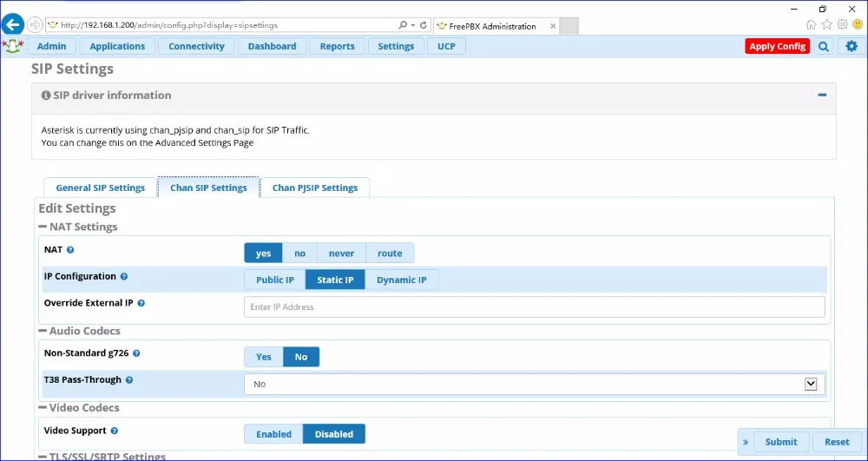This screenshot has height=461, width=868.
Task: Click the help icon beside Video Support
Action: pos(114,431)
